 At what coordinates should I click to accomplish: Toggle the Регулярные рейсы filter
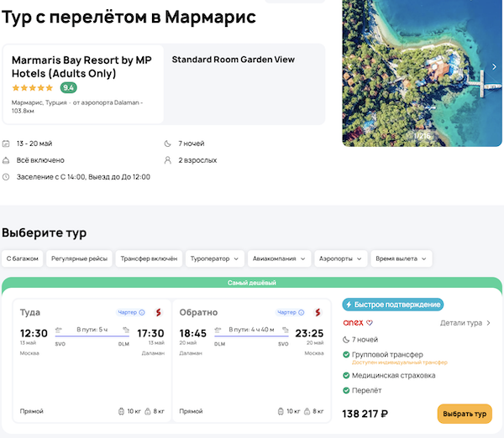click(79, 259)
